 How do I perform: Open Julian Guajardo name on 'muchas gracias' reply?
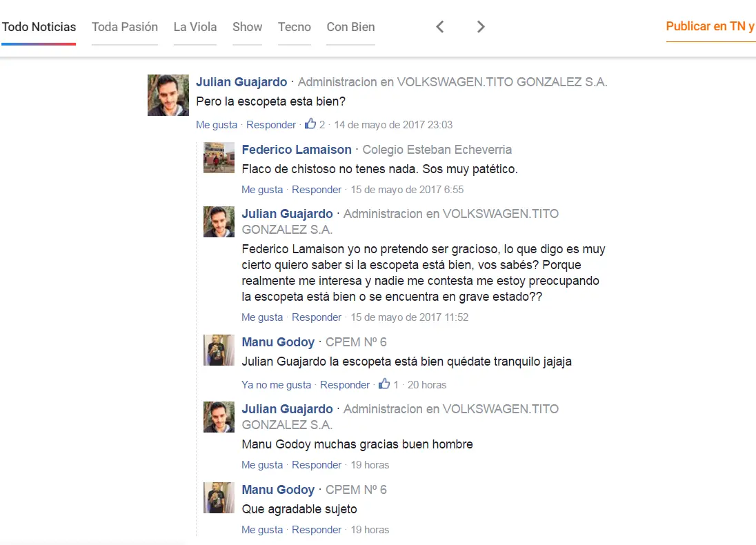[x=288, y=409]
